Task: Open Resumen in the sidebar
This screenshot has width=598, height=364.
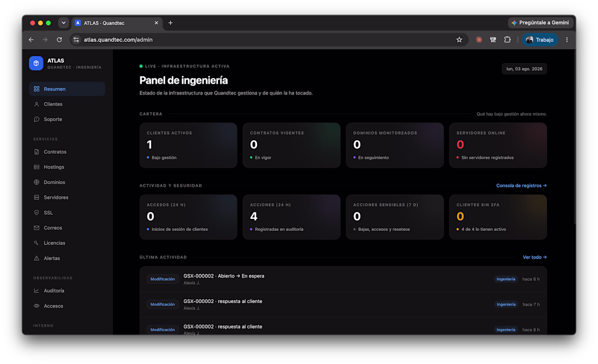Action: [x=67, y=89]
